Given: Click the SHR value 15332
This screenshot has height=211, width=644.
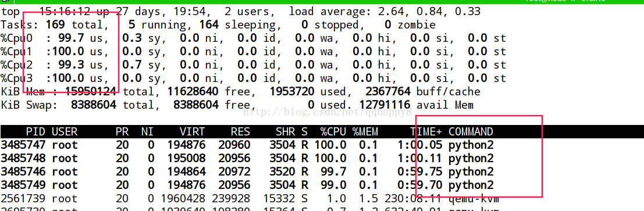Looking at the screenshot, I should 279,199.
